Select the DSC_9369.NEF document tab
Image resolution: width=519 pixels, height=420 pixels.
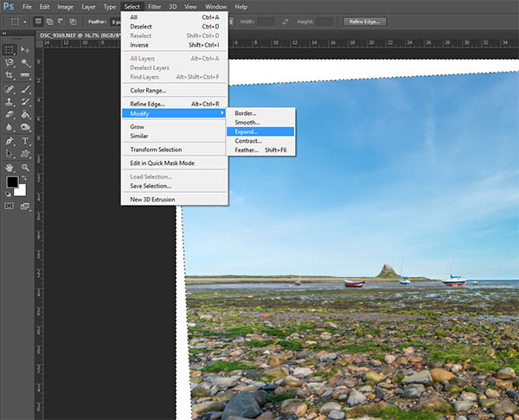[x=79, y=35]
